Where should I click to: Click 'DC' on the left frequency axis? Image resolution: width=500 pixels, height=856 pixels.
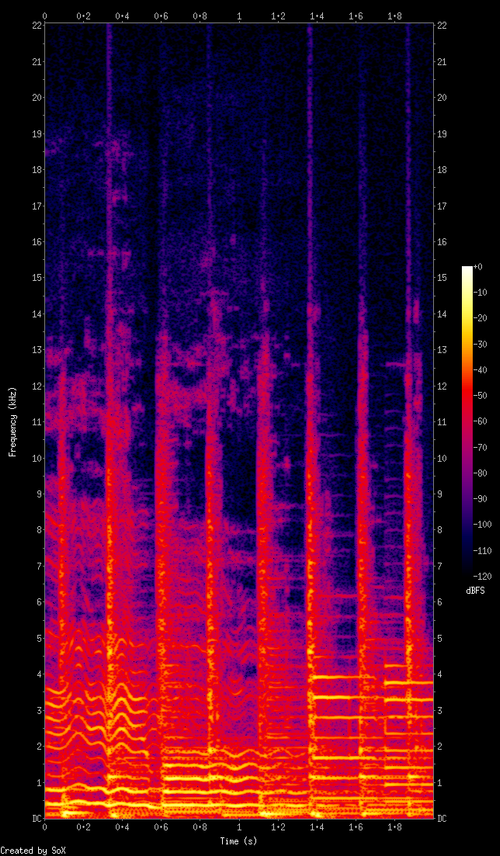(35, 818)
